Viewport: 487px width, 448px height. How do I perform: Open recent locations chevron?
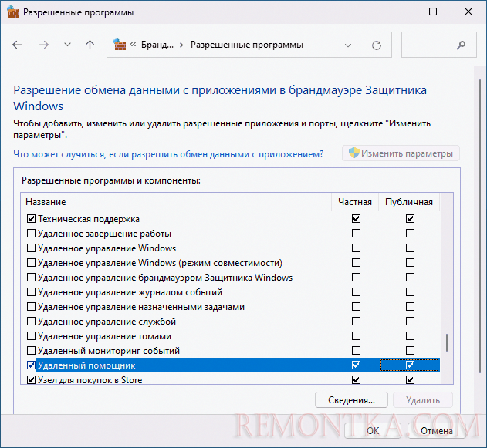(x=67, y=45)
